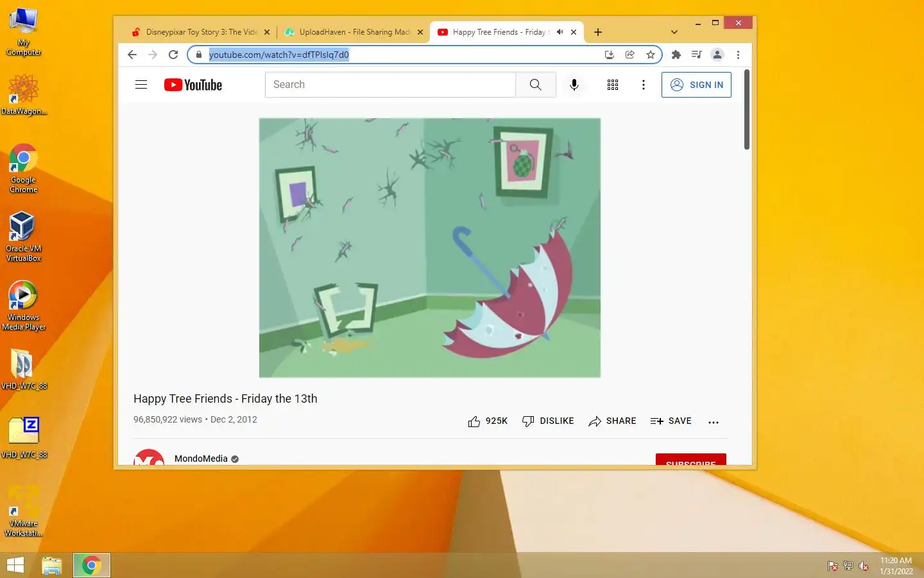
Task: Close the Disneypixar Toy Story tab
Action: 267,32
